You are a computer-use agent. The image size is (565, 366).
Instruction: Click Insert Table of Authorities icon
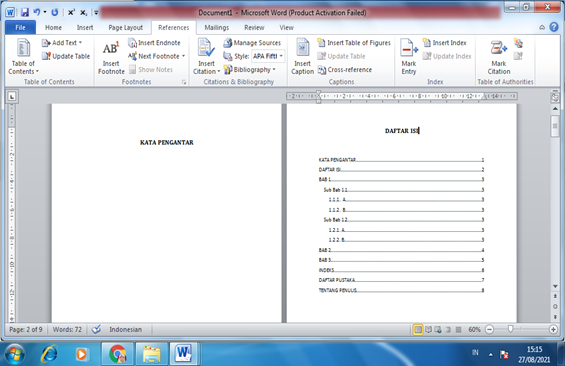pyautogui.click(x=518, y=43)
